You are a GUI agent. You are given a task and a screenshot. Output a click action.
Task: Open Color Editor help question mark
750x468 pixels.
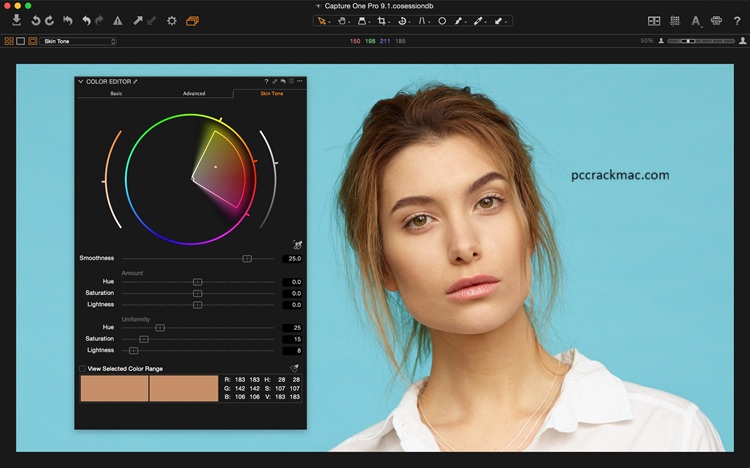[266, 81]
